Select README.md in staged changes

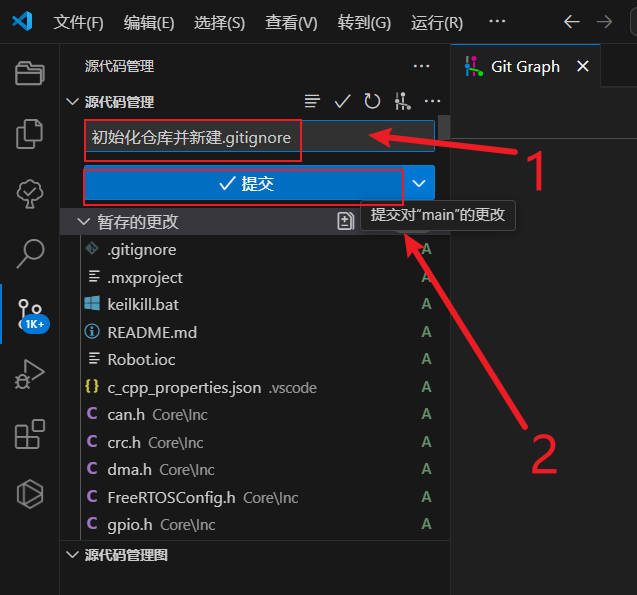coord(152,332)
